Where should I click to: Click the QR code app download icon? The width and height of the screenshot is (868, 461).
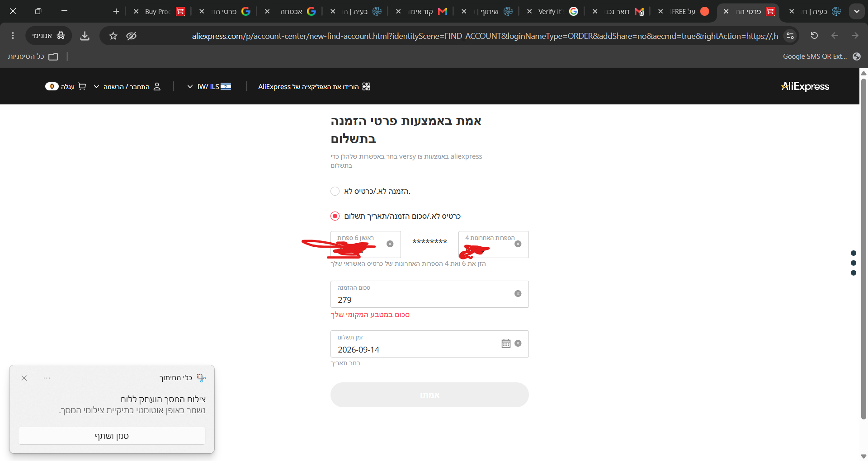coord(366,86)
